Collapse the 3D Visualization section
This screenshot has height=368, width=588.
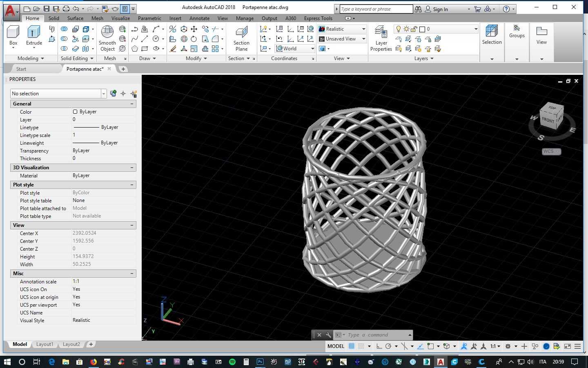click(x=132, y=168)
